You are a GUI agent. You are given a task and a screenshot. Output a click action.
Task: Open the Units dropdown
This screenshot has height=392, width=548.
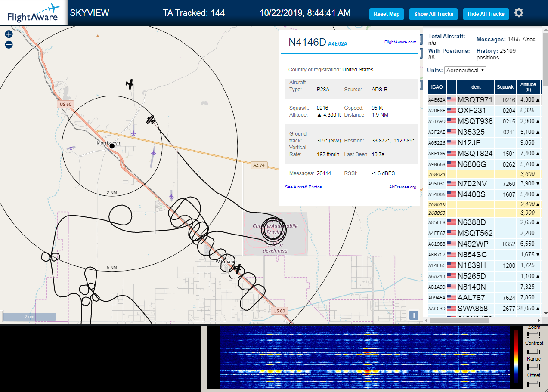[x=465, y=70]
